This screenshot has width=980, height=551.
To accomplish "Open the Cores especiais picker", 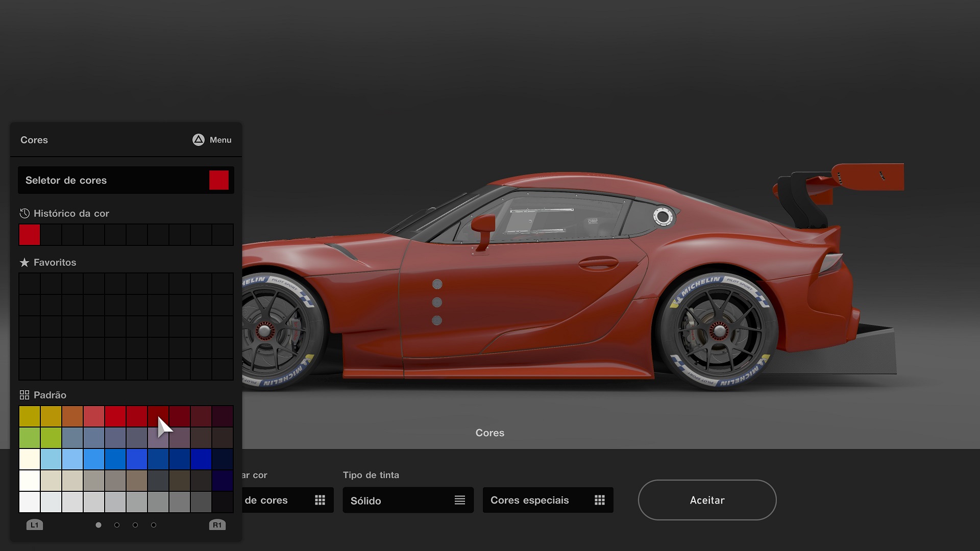I will [x=548, y=500].
